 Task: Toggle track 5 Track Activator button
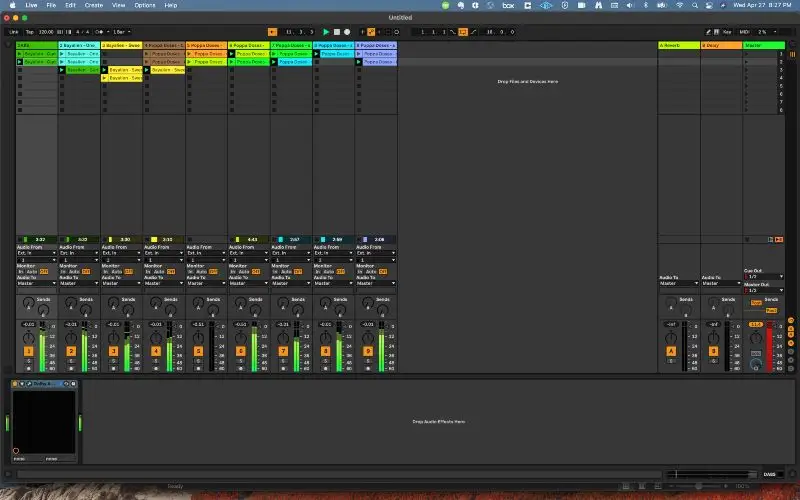[198, 351]
